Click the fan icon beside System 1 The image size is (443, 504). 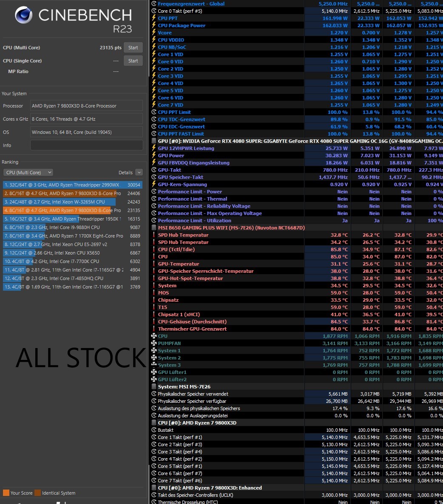pyautogui.click(x=154, y=350)
